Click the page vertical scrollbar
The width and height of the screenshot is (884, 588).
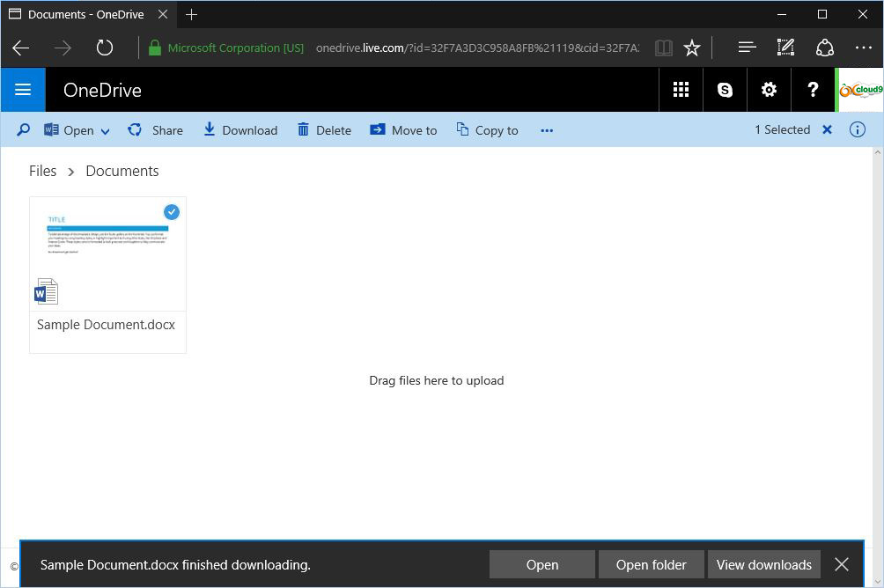pyautogui.click(x=878, y=366)
